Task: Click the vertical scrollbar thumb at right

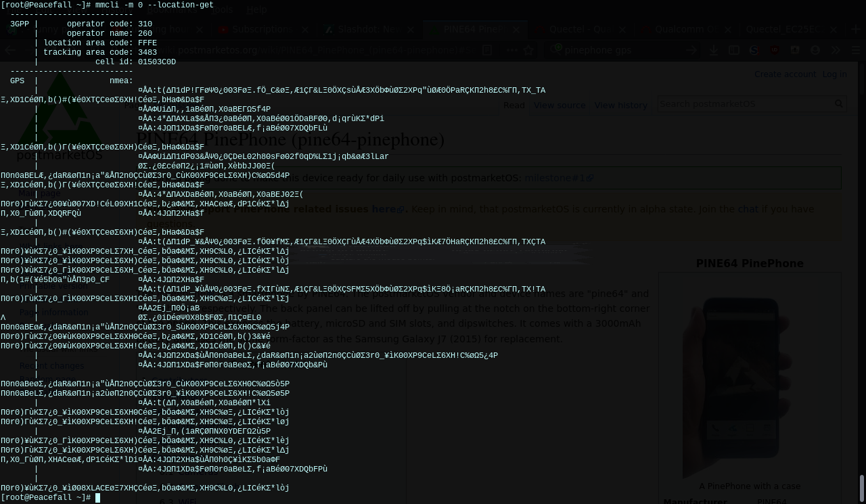Action: point(861,487)
